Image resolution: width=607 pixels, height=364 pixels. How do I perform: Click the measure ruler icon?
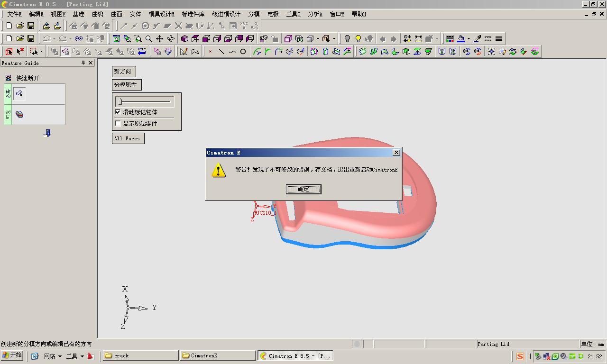point(418,38)
